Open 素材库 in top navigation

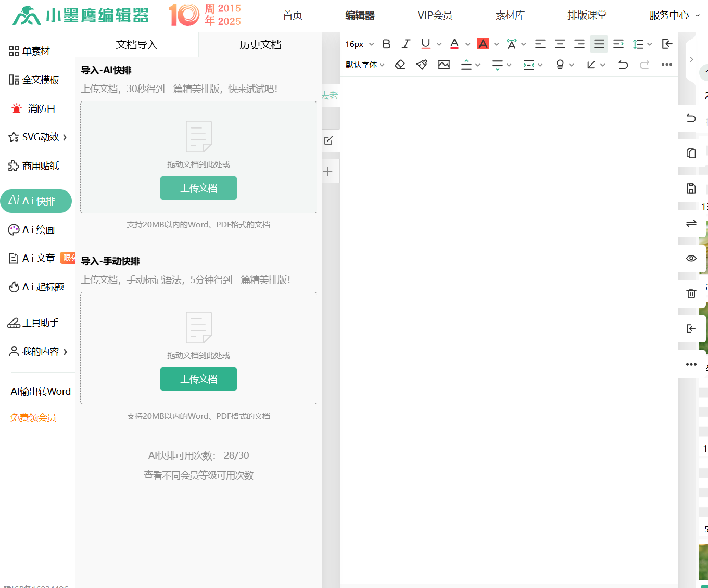(510, 16)
